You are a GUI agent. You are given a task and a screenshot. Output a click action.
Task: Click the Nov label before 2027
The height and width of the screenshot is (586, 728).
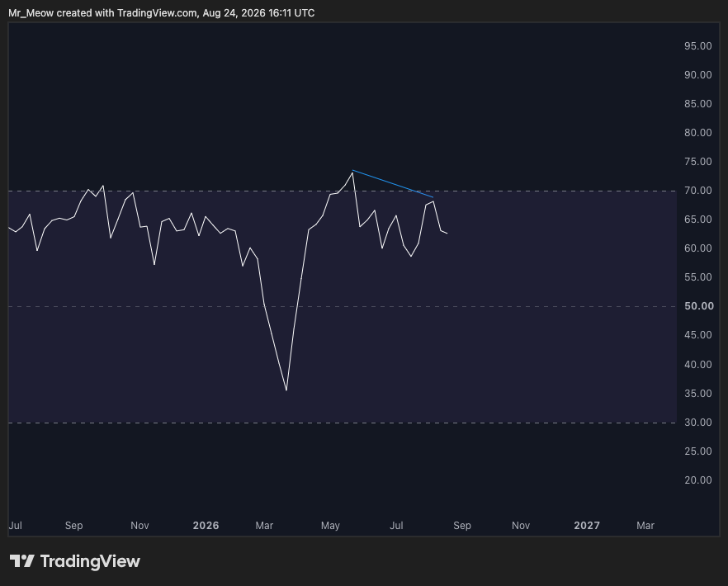click(x=521, y=526)
